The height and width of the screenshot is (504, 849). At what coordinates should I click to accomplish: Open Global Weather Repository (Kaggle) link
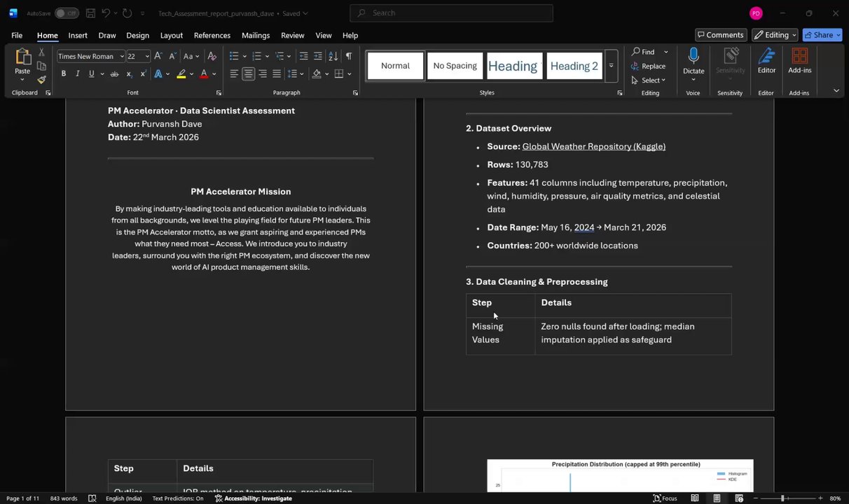click(x=594, y=146)
